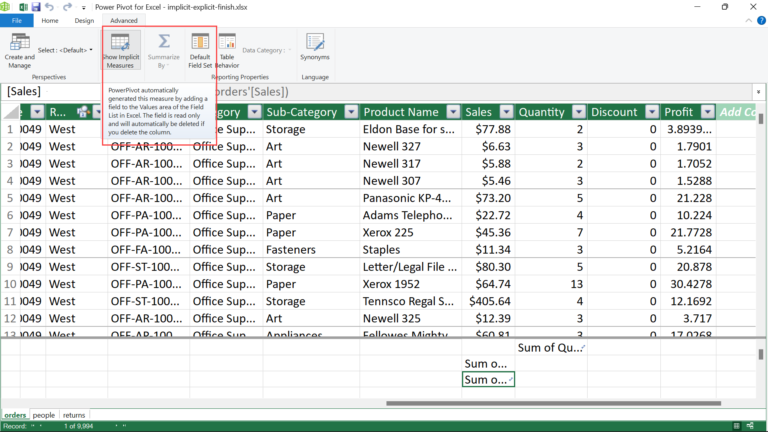Switch to the people sheet tab
The image size is (768, 432).
pyautogui.click(x=44, y=414)
